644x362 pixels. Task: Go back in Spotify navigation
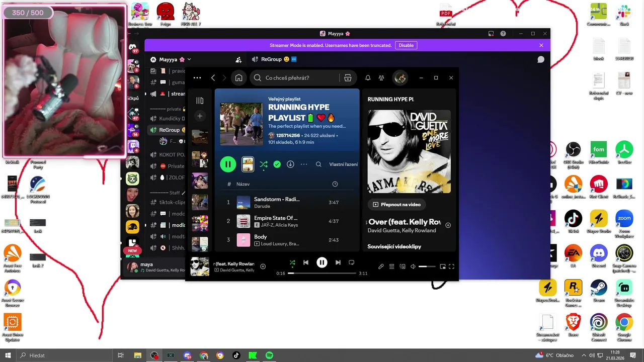coord(213,78)
